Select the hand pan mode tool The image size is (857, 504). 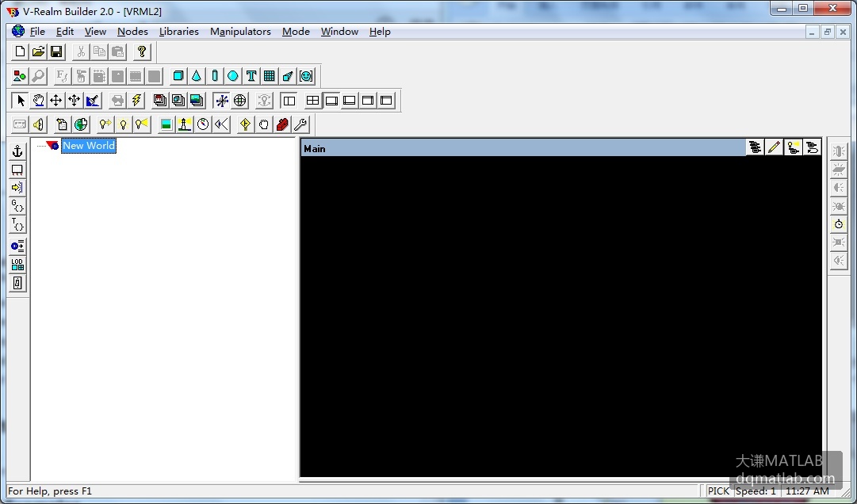pyautogui.click(x=38, y=101)
